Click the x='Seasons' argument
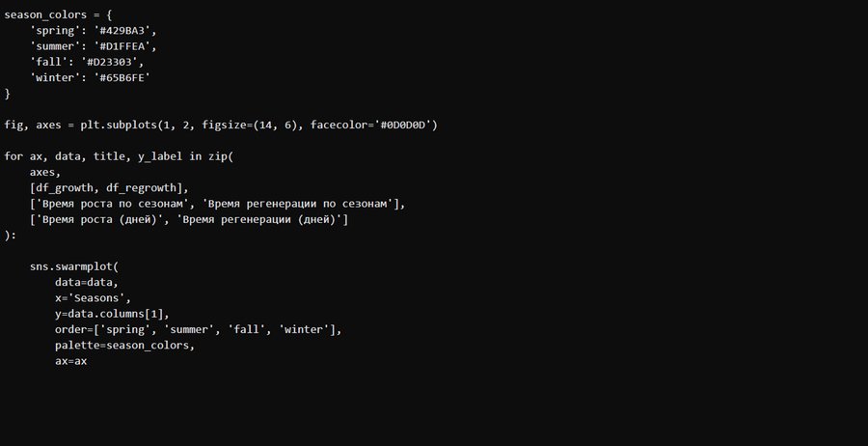Screen dimensions: 868x446 [93, 298]
